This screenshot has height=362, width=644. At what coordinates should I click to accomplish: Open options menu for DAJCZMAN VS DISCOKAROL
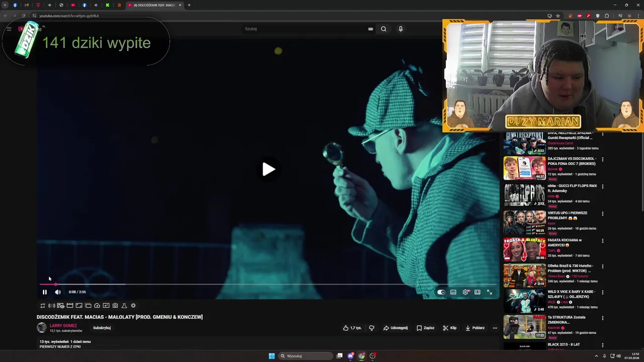point(603,159)
